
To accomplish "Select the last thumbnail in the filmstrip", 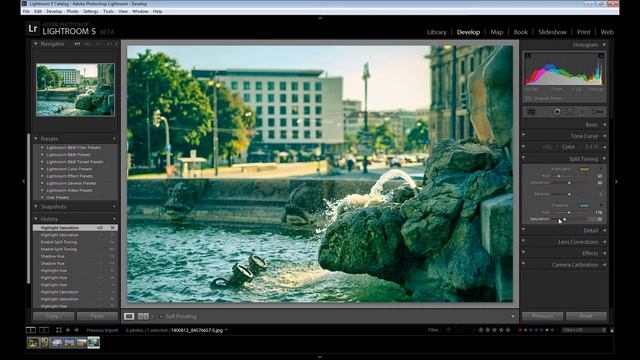I will 93,342.
